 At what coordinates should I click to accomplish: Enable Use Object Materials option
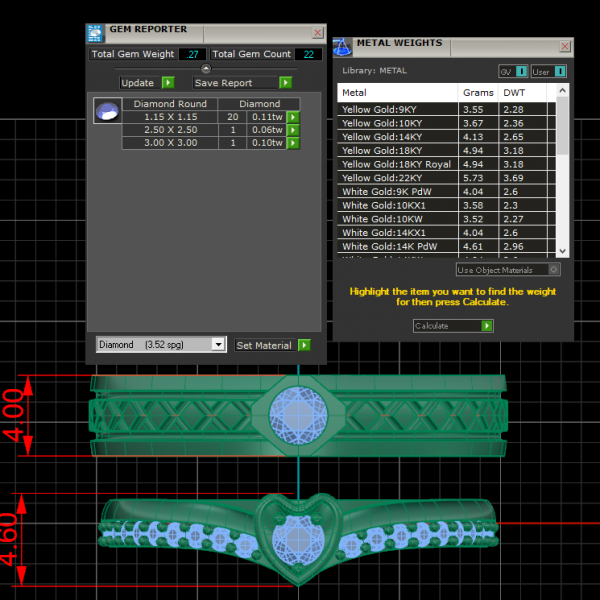[x=554, y=270]
